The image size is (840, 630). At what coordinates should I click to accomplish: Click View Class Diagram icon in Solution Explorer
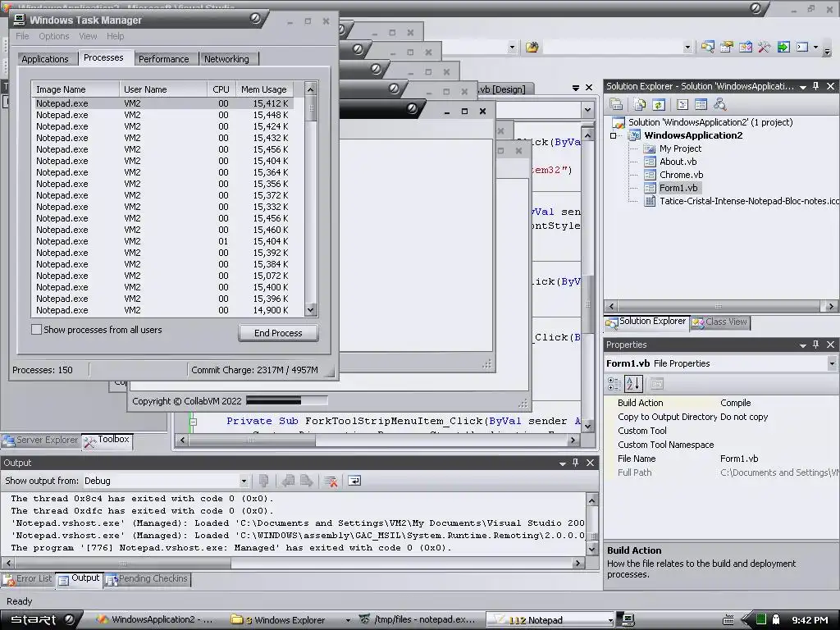click(x=719, y=104)
